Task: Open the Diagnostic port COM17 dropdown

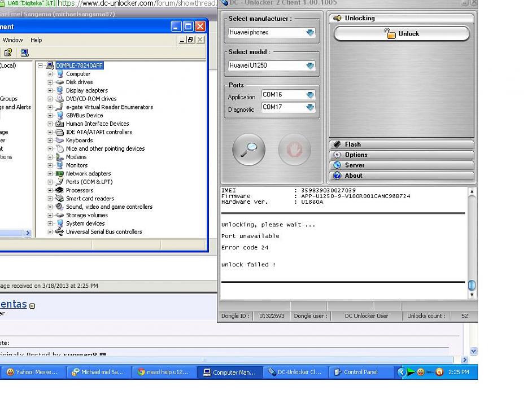Action: [x=309, y=107]
